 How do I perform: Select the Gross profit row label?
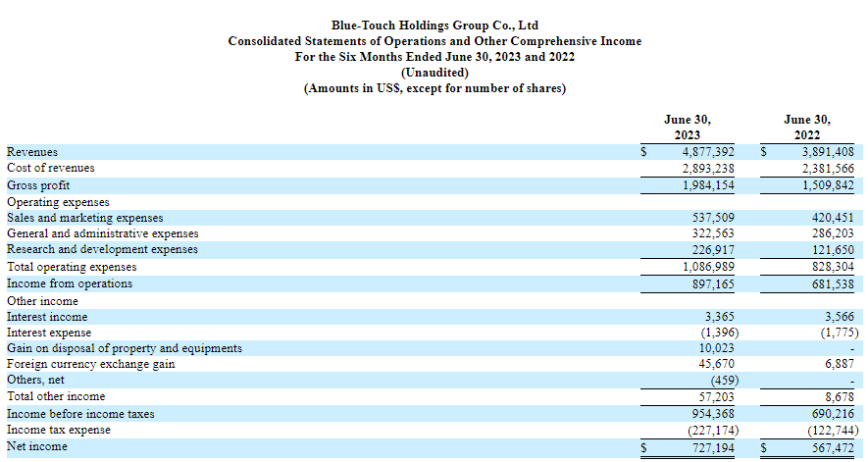[40, 185]
